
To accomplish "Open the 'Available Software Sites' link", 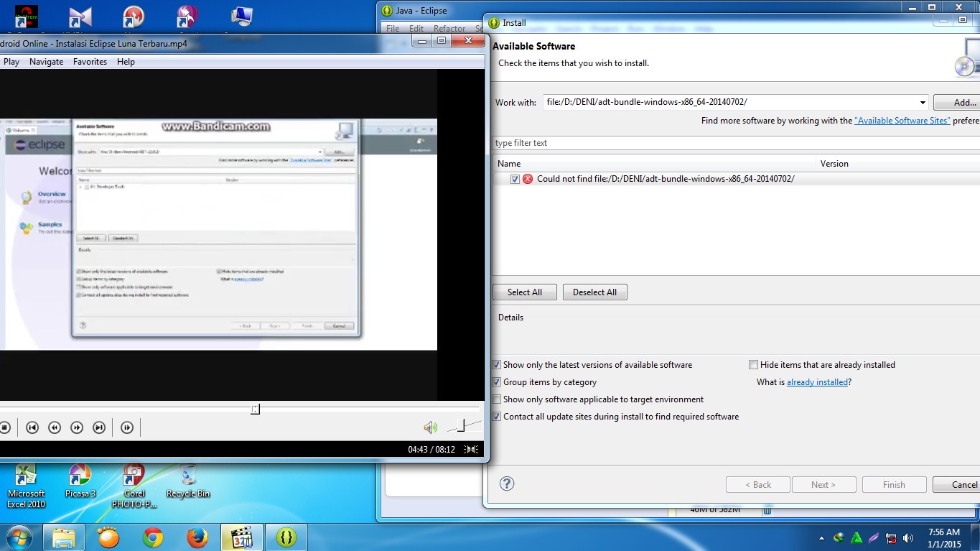I will point(902,121).
